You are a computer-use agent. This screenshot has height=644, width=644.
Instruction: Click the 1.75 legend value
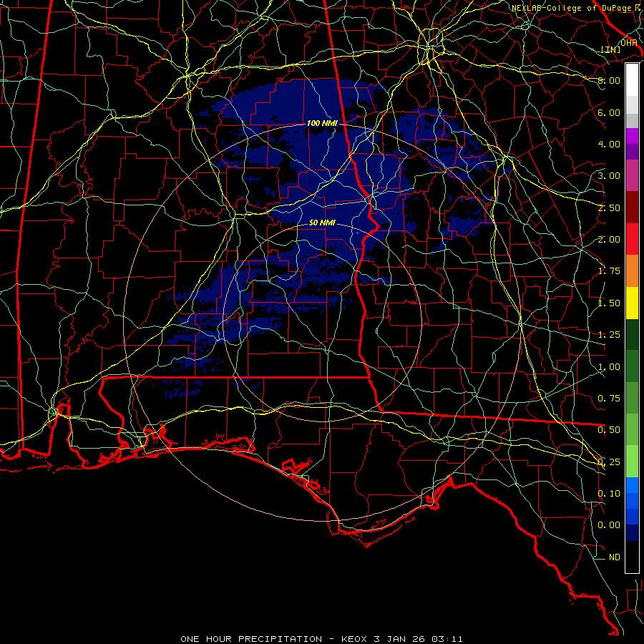[x=609, y=271]
